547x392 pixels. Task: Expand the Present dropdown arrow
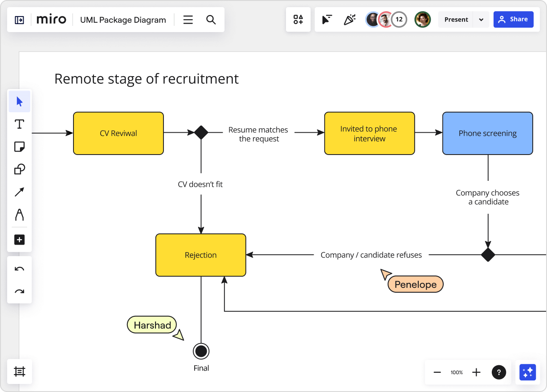(481, 20)
